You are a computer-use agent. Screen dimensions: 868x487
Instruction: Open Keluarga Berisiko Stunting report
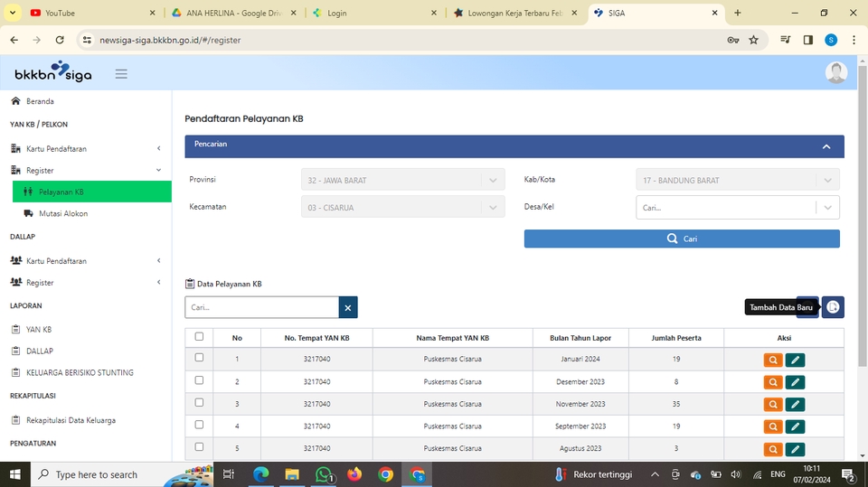[x=72, y=372]
